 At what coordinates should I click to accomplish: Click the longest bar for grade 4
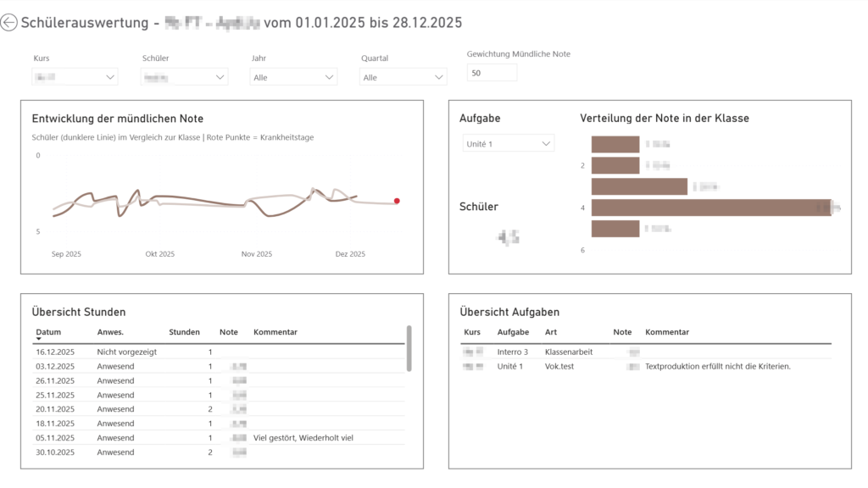click(x=710, y=208)
